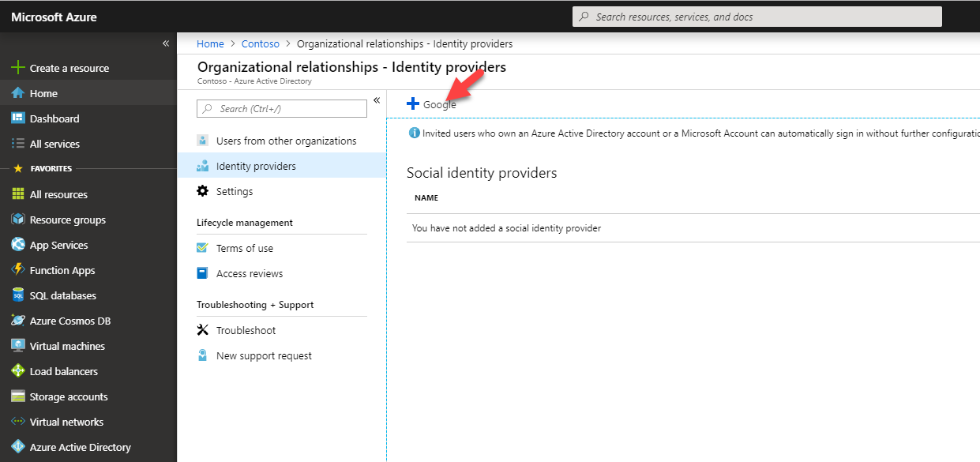980x462 pixels.
Task: Click the NAME column header
Action: [x=426, y=197]
